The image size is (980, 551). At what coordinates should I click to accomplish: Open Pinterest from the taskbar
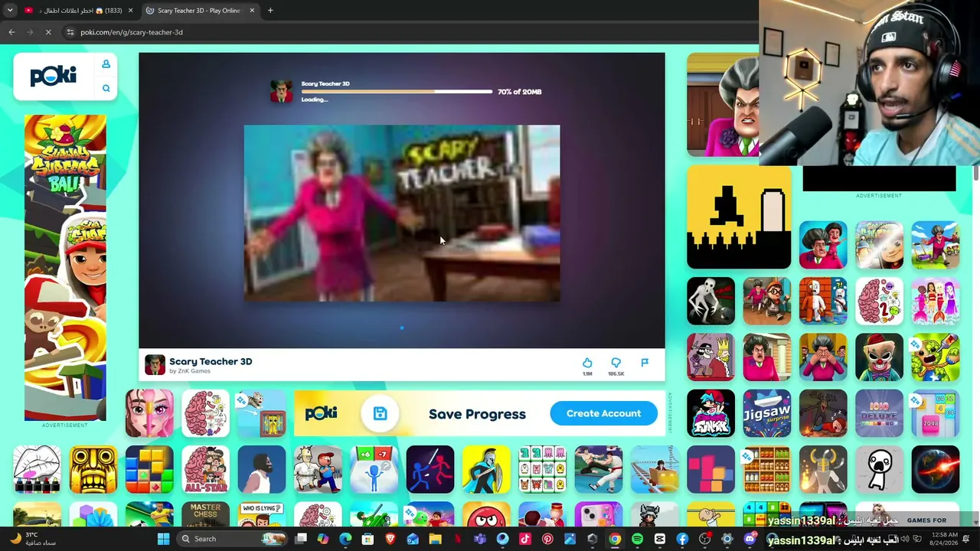[x=547, y=539]
